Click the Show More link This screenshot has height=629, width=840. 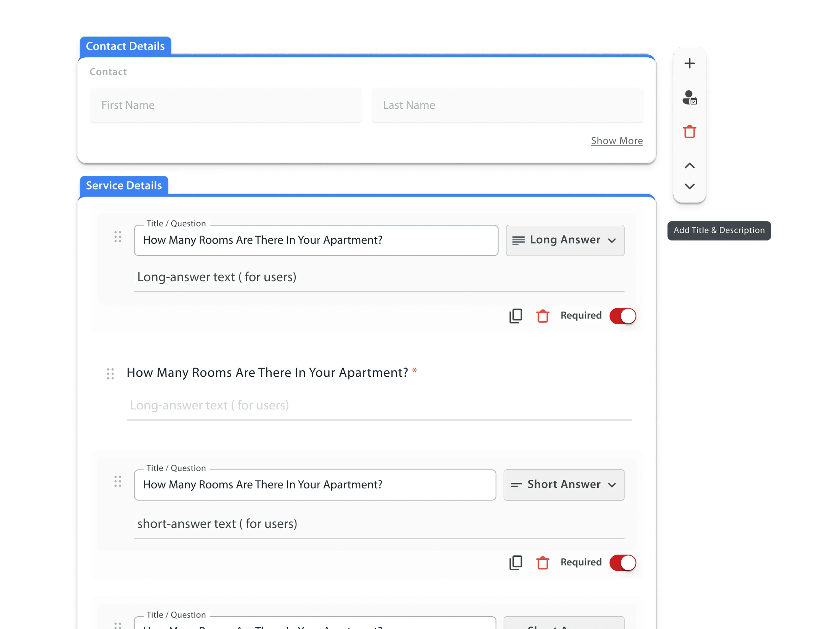pos(616,141)
